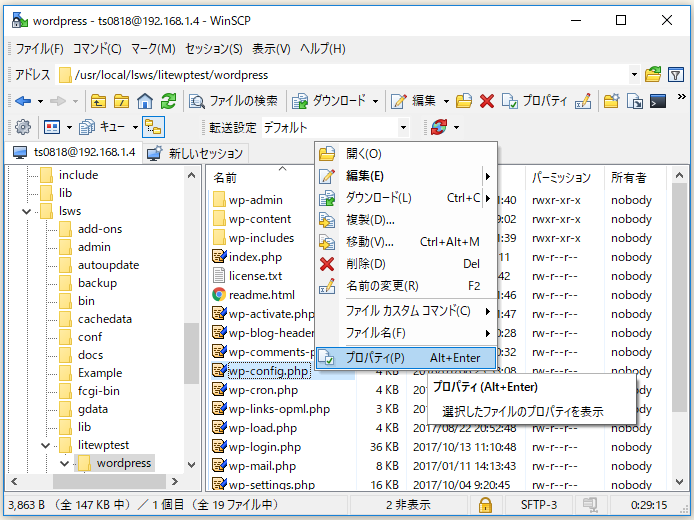Viewport: 694px width, 520px height.
Task: Expand the 編集 button dropdown arrow
Action: coord(446,101)
